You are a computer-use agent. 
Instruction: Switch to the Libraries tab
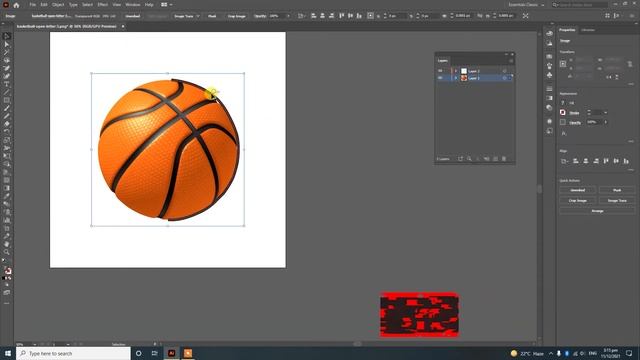[588, 30]
